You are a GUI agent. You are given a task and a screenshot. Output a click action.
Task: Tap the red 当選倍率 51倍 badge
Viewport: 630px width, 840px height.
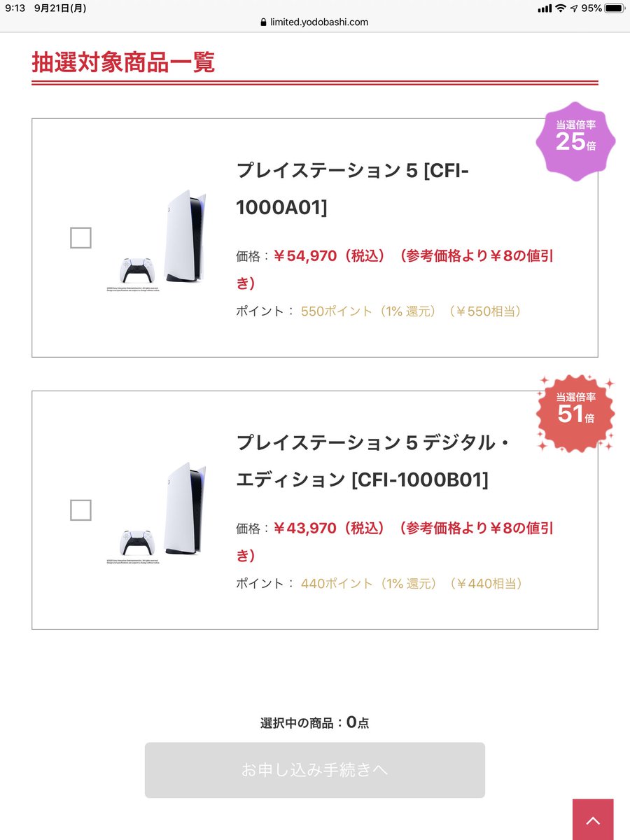coord(575,413)
